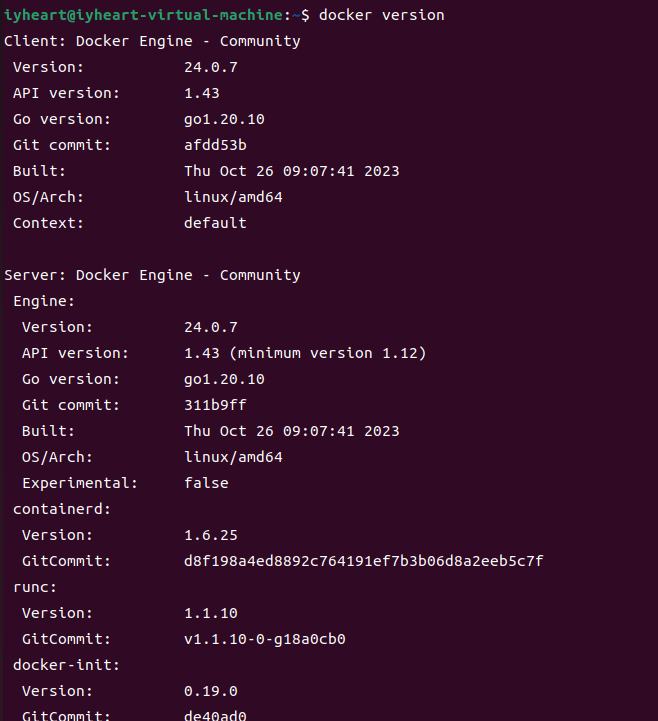Select go1.20.10 in the Client section

tap(224, 120)
